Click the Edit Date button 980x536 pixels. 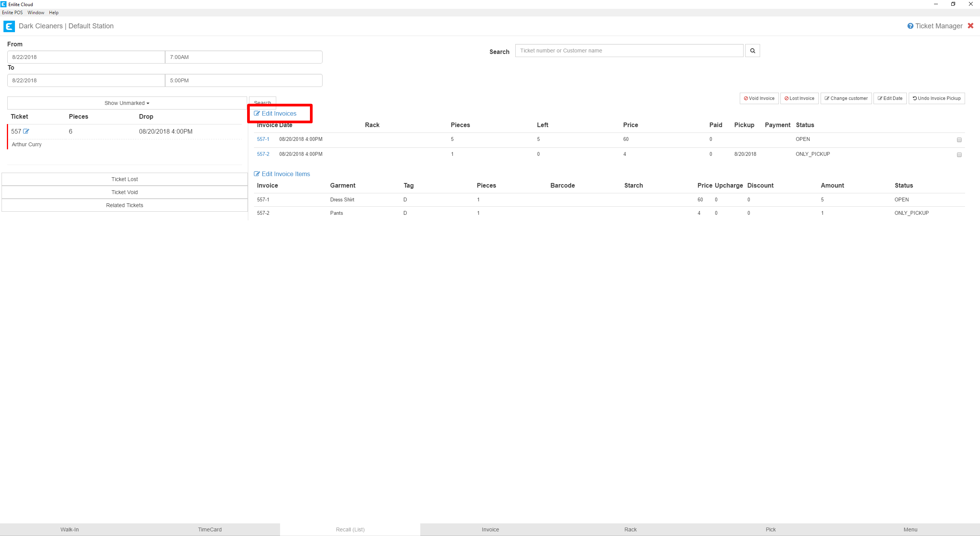890,98
